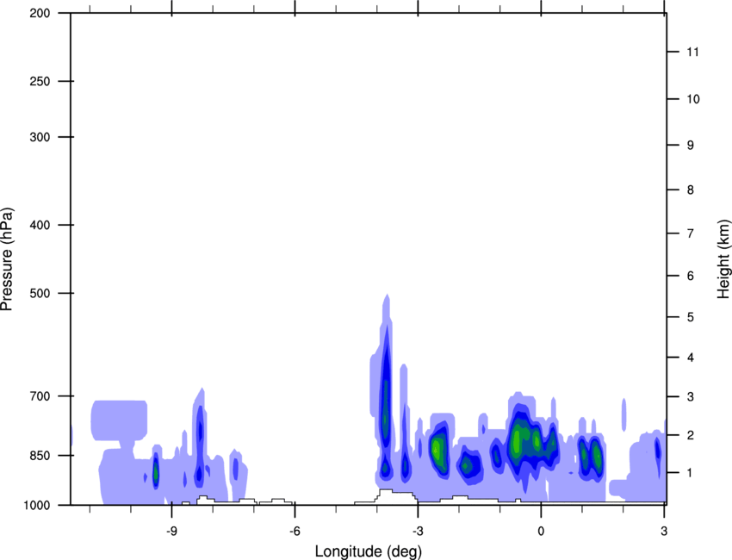This screenshot has width=732, height=560.
Task: Pick the 8 km height label
Action: [691, 190]
